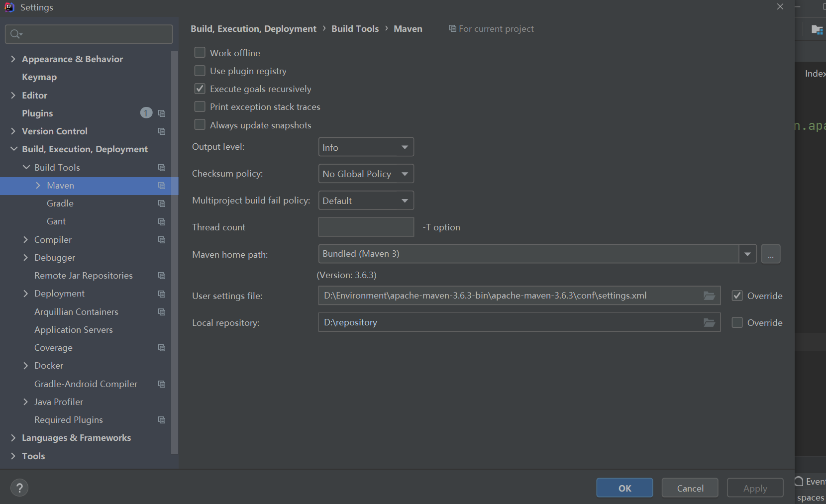826x504 pixels.
Task: Click project-level icon beside Gradle
Action: (x=162, y=203)
